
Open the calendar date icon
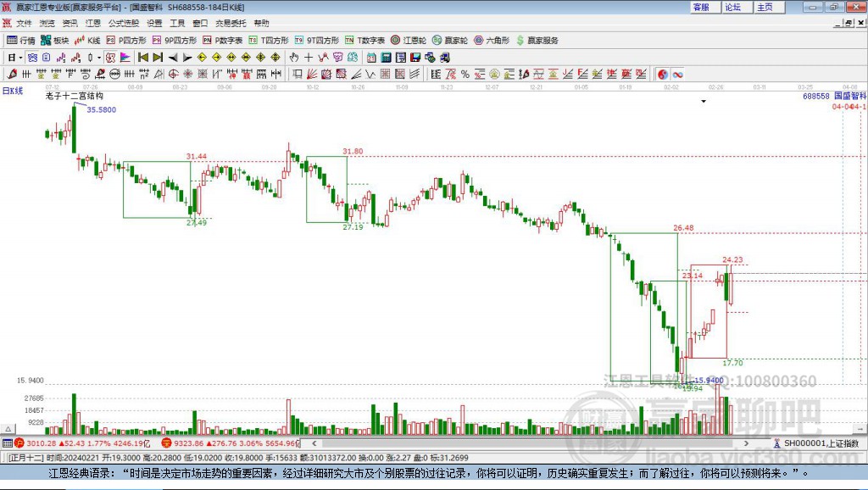[371, 58]
